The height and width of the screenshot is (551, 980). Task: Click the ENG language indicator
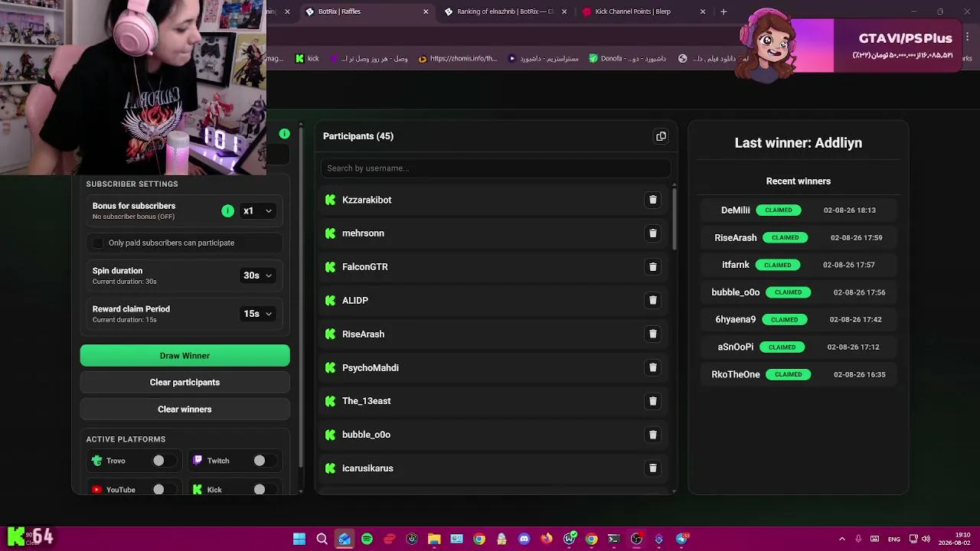click(x=893, y=540)
